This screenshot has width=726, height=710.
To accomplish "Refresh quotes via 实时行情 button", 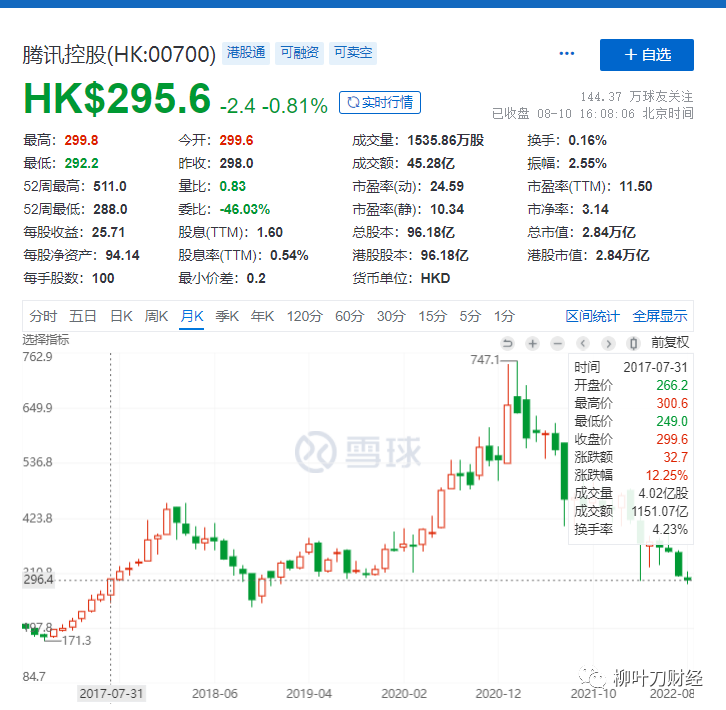I will click(x=380, y=102).
